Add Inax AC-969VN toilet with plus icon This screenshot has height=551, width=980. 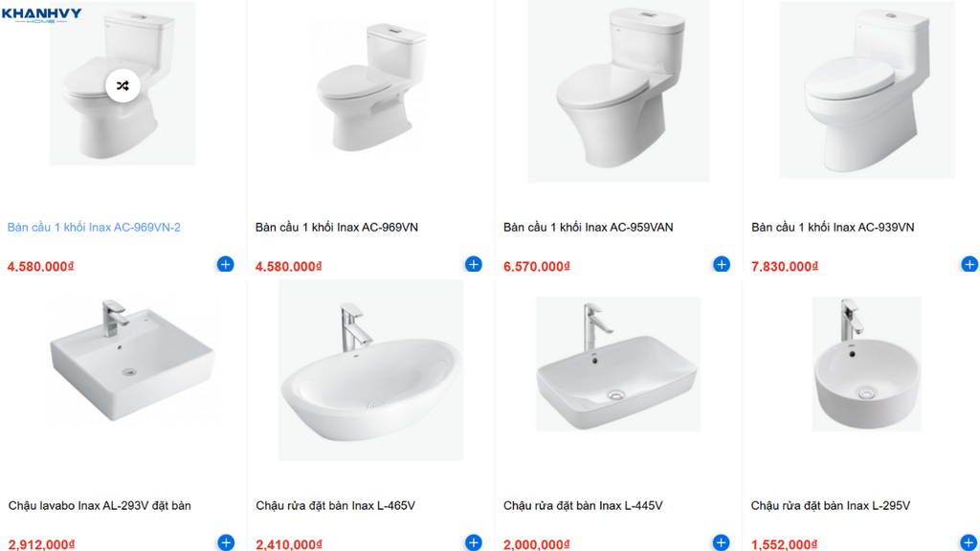474,264
